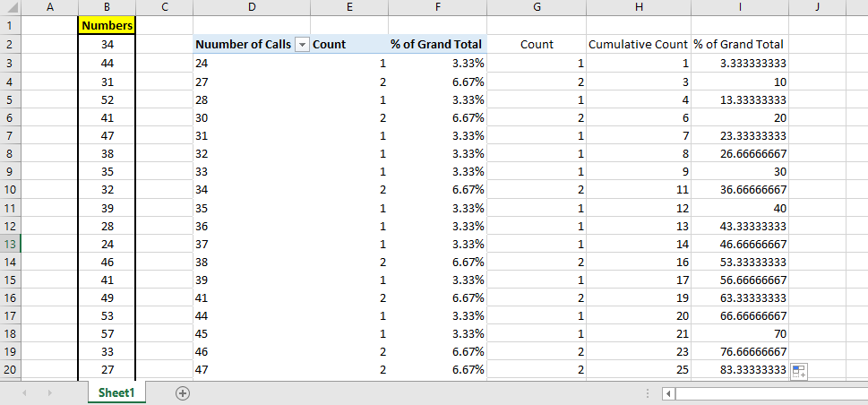The height and width of the screenshot is (405, 868).
Task: Select the cell containing 83.33333333
Action: (x=740, y=369)
